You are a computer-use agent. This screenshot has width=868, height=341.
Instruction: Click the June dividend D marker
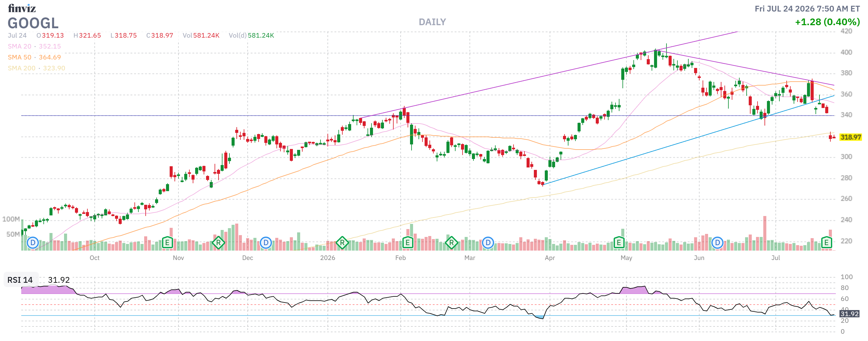(717, 243)
